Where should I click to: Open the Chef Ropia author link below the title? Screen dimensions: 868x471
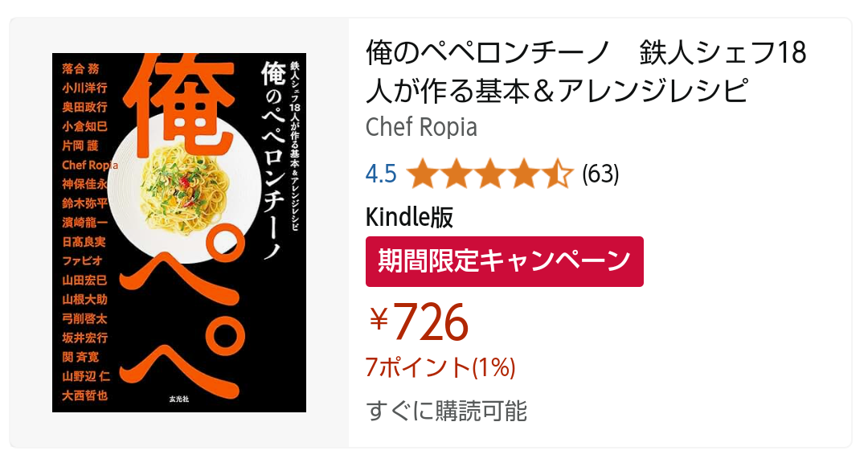click(x=421, y=127)
